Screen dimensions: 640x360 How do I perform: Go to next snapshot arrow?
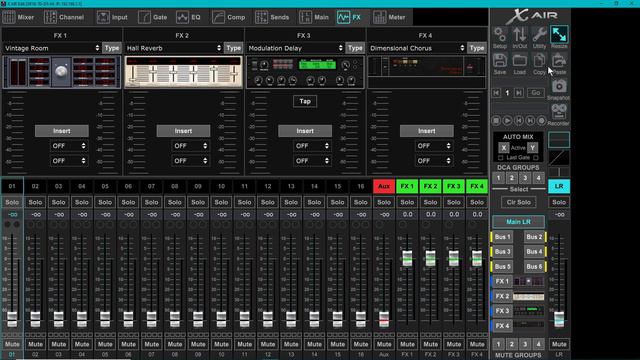point(518,93)
